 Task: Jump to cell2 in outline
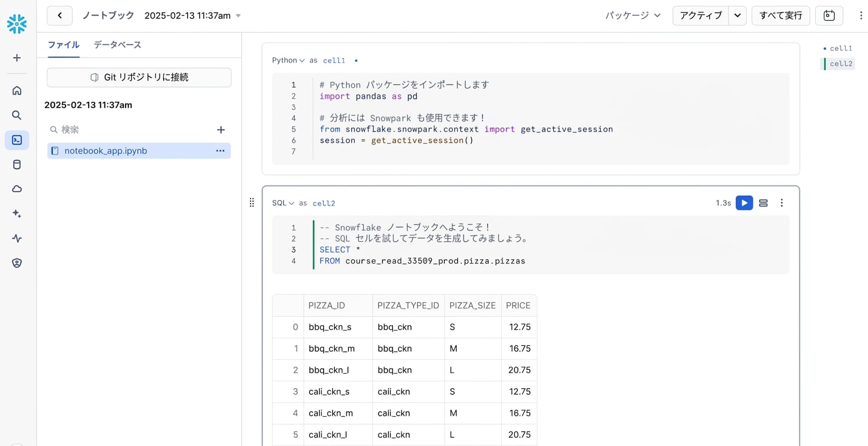[841, 64]
